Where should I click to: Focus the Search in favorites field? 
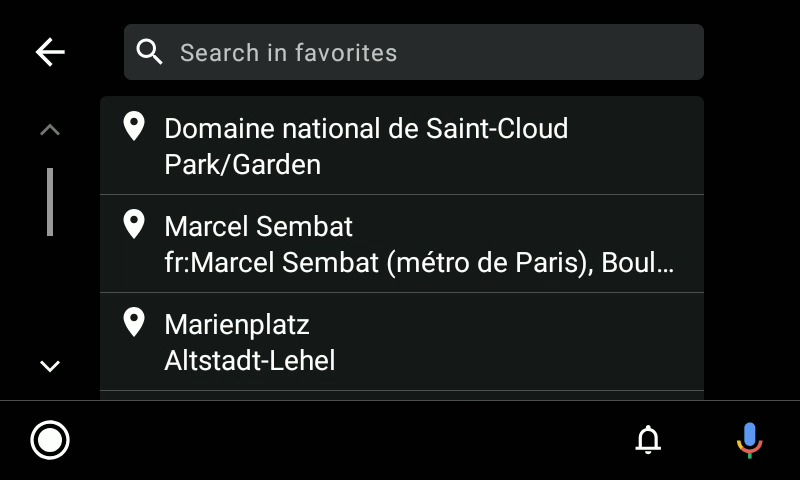click(x=414, y=52)
